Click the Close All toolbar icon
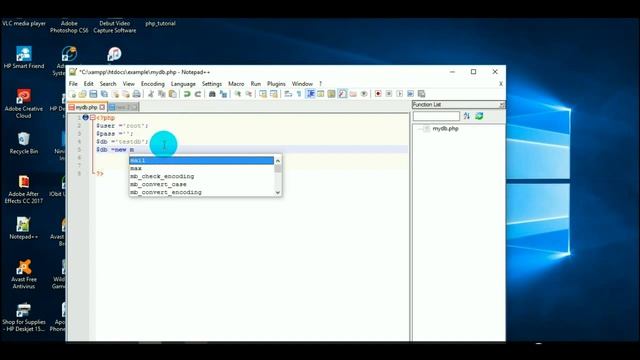This screenshot has width=640, height=360. 126,94
